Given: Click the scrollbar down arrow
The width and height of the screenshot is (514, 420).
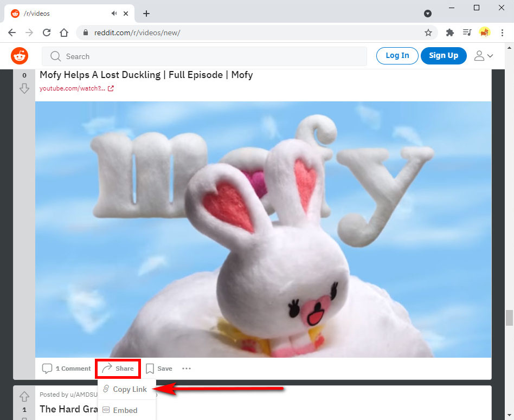Looking at the screenshot, I should (x=509, y=416).
